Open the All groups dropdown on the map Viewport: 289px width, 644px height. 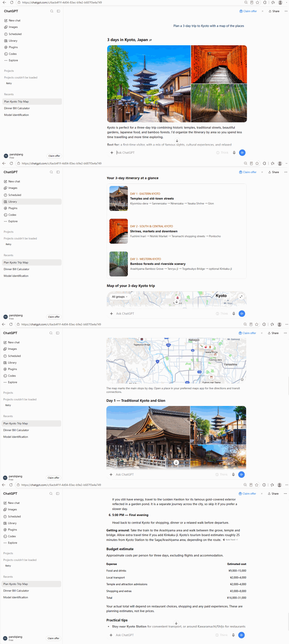120,297
